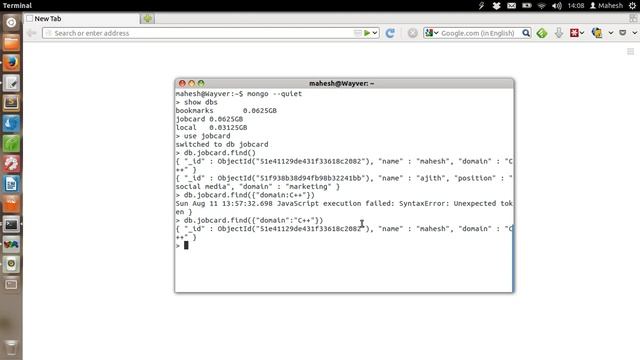Open the green leaf app in the dock
The width and height of the screenshot is (640, 360).
[x=11, y=143]
